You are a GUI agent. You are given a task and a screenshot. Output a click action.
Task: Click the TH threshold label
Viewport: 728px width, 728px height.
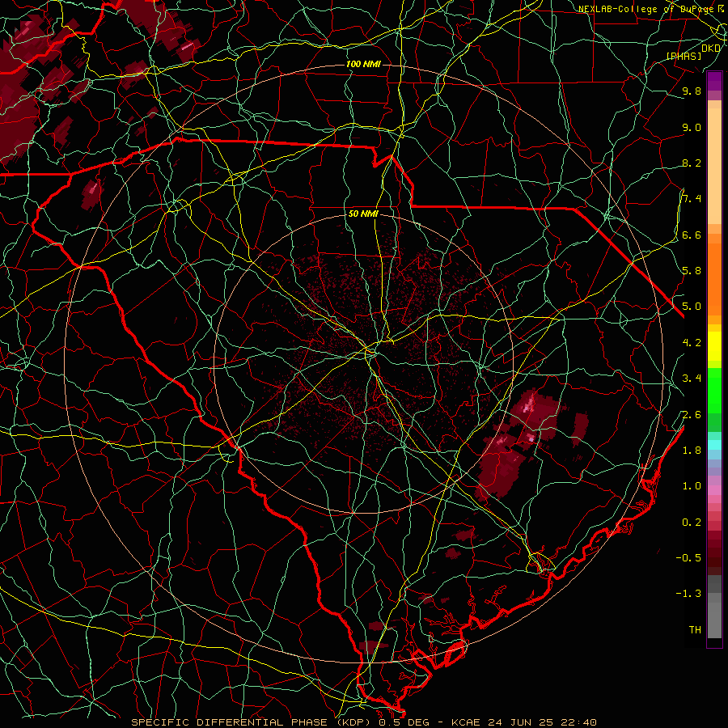(695, 629)
